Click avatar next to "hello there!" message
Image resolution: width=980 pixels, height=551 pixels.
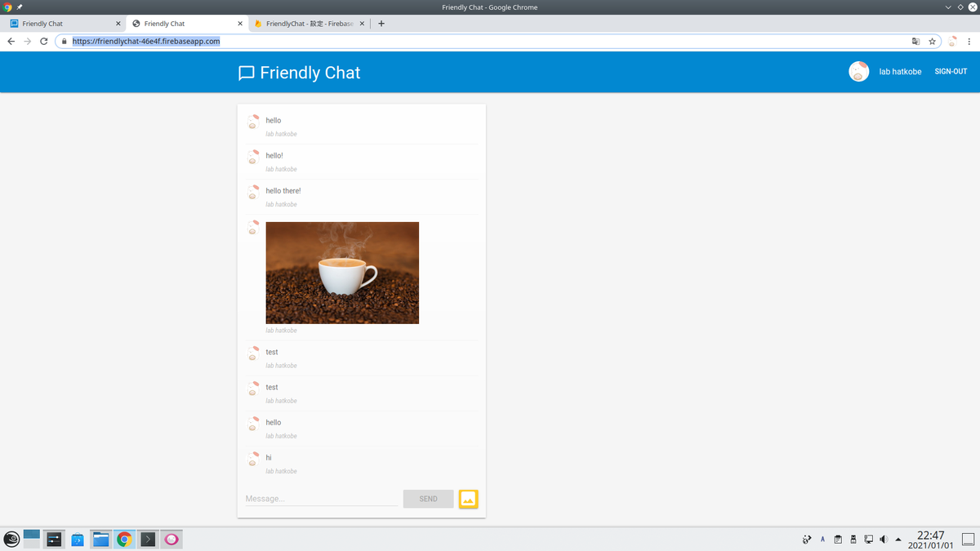point(253,192)
